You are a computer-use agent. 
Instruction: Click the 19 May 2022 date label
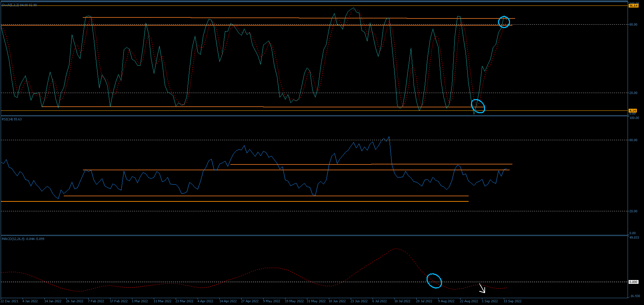tap(294, 301)
